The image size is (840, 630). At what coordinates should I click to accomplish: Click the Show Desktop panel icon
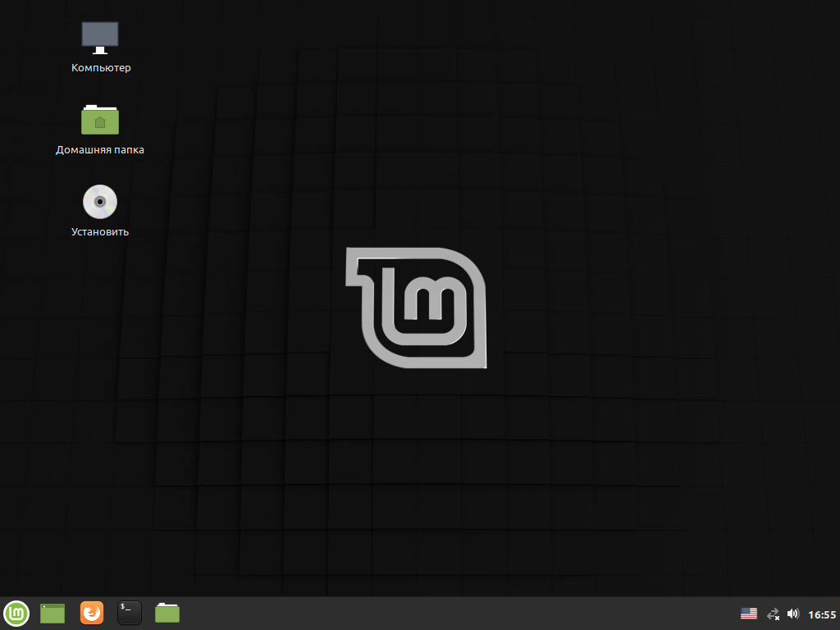tap(52, 614)
